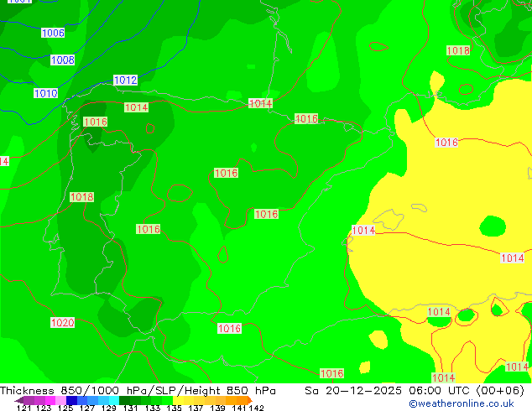This screenshot has height=411, width=532.
Task: Click the blue 1008 isobar label
Action: [62, 60]
